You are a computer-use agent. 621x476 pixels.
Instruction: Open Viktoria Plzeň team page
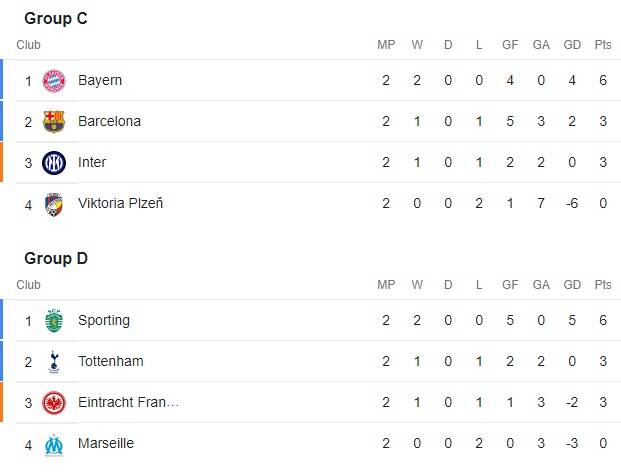click(120, 204)
